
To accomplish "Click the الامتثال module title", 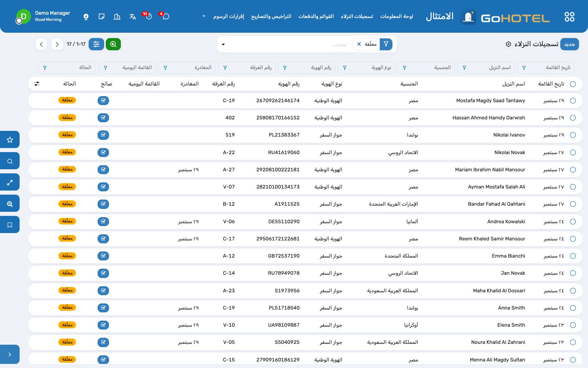I will [x=440, y=16].
